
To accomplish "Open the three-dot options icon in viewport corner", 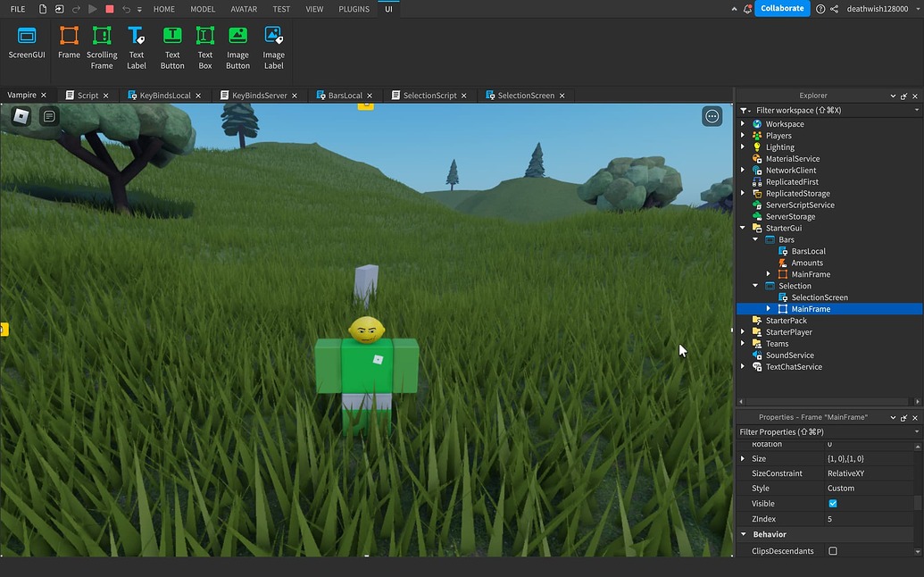I will pos(712,116).
